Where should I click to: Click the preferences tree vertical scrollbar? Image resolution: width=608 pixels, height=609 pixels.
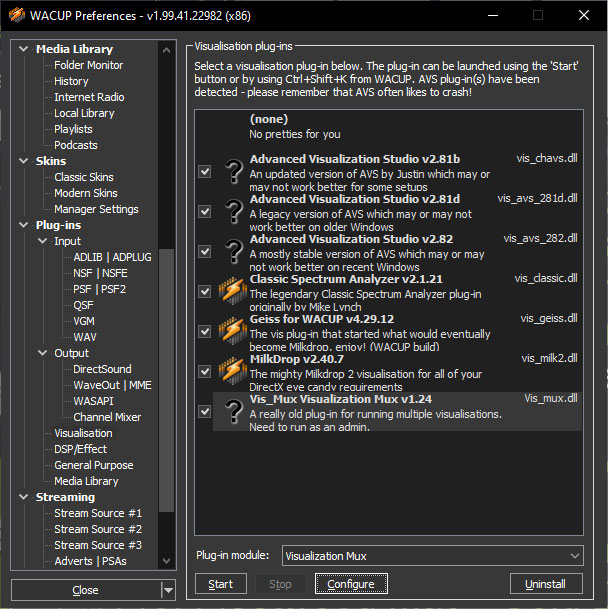[x=166, y=300]
